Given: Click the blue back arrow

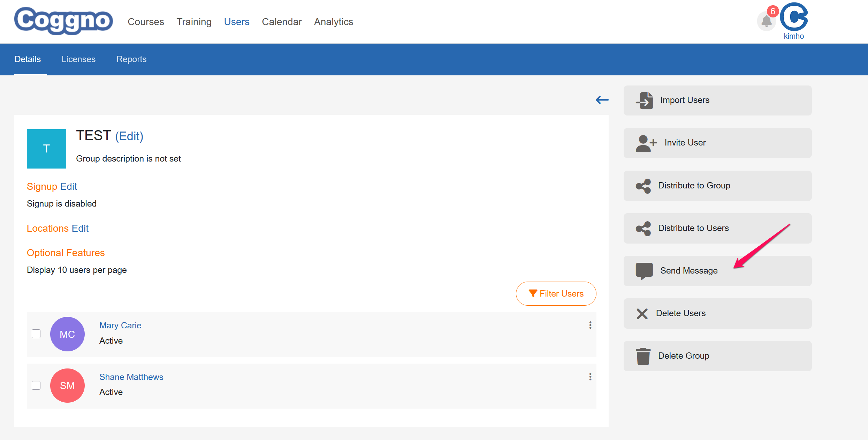Looking at the screenshot, I should [x=602, y=100].
